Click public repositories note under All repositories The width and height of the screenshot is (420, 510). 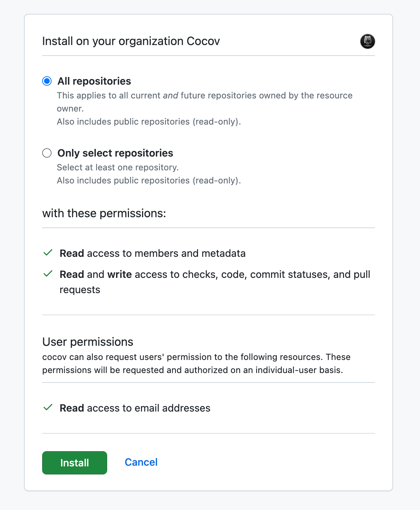[x=149, y=122]
